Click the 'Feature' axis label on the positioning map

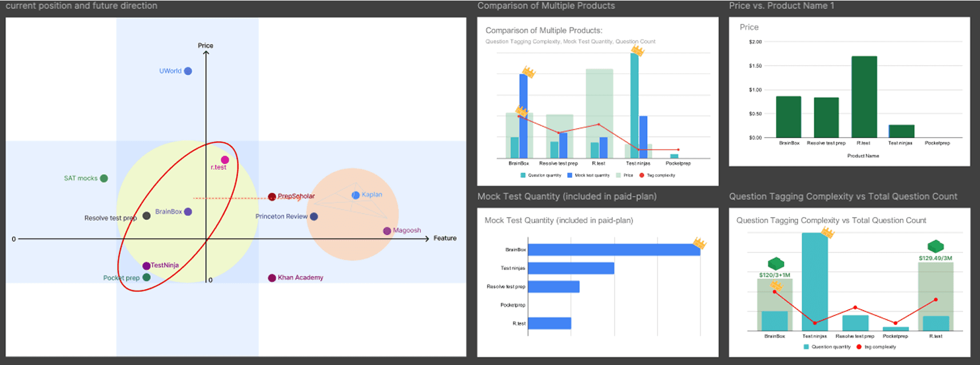445,238
